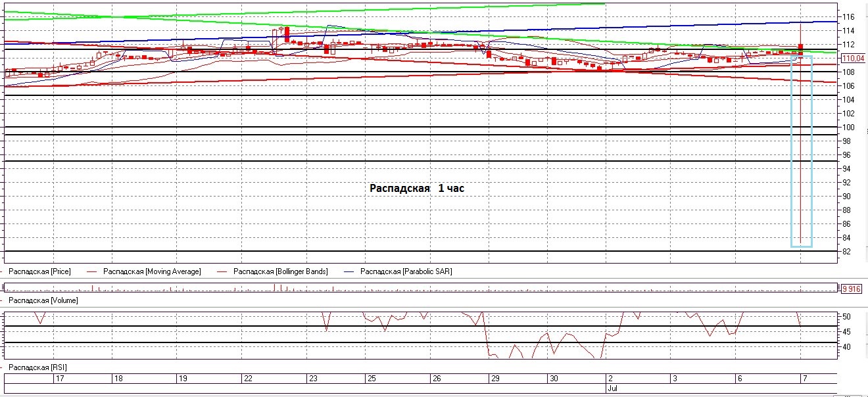
Task: Click date label 18 on time axis
Action: [x=118, y=379]
